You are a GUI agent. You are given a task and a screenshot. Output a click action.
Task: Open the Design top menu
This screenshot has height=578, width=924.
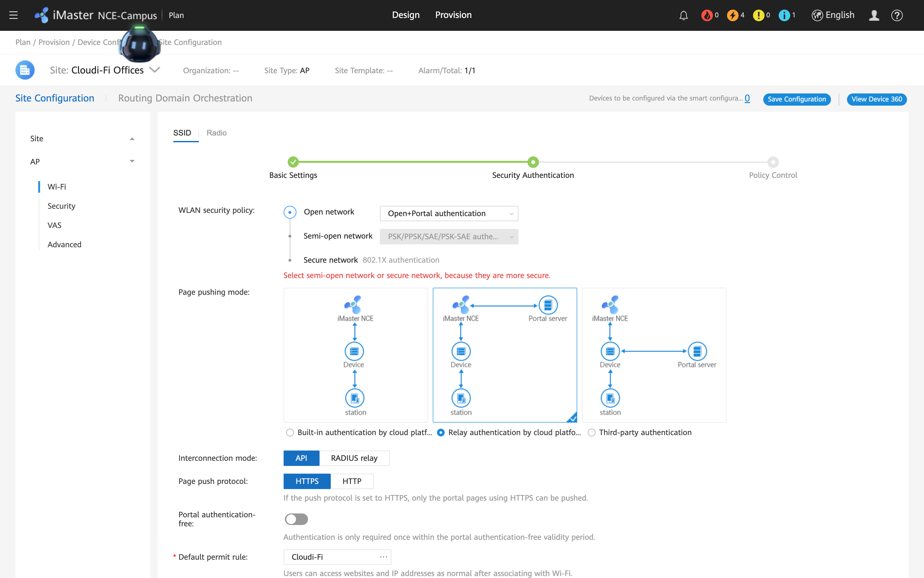406,15
